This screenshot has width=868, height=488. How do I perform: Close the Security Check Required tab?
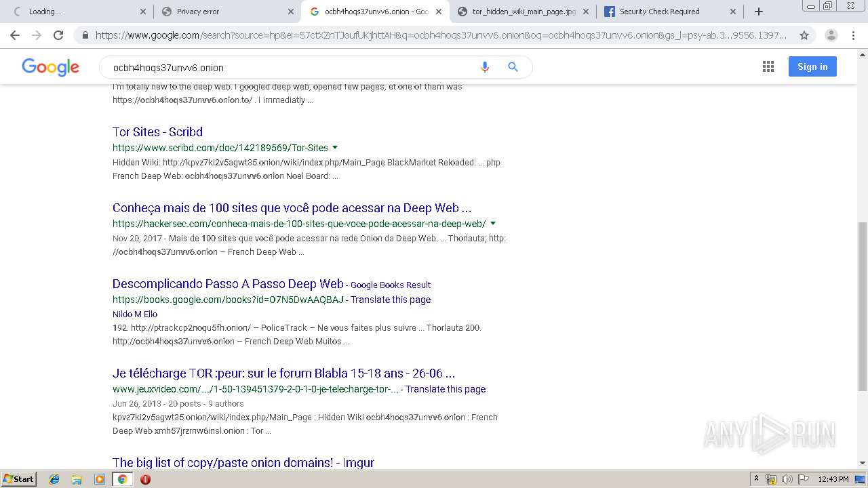[733, 12]
